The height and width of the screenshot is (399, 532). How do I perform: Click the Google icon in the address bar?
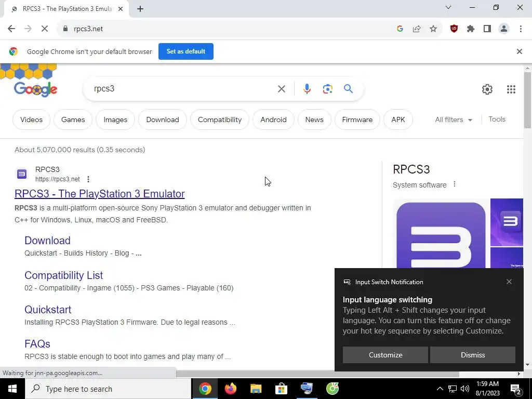pyautogui.click(x=400, y=29)
